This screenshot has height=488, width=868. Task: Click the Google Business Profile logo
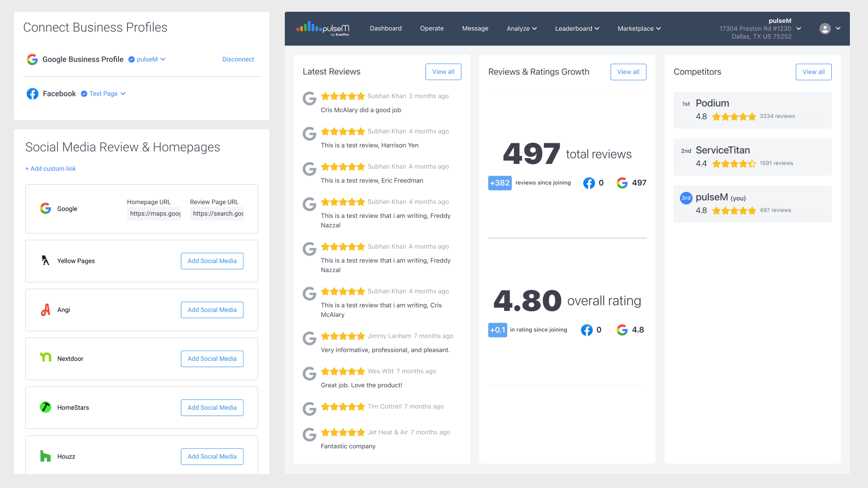pos(32,59)
